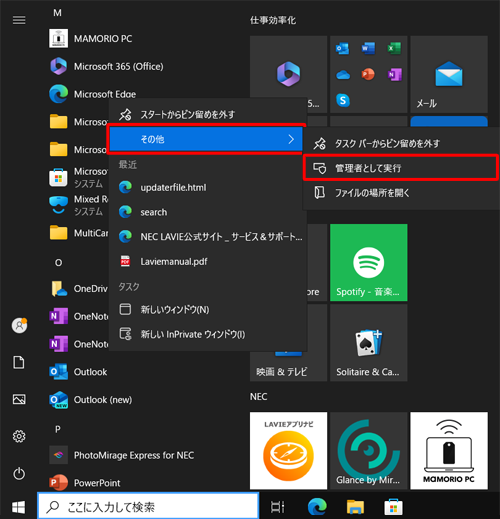Open Task View on the taskbar

pyautogui.click(x=277, y=507)
